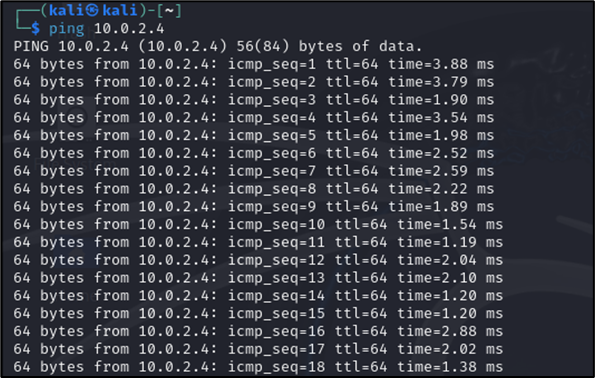Click the Kali skull symbol in prompt
595x378 pixels.
pyautogui.click(x=91, y=10)
